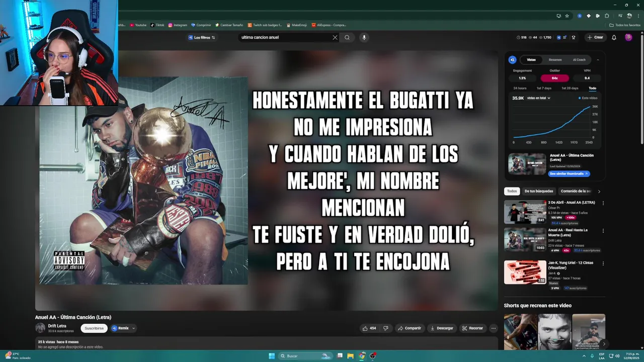Click the search magnifier button
This screenshot has width=644, height=362.
[347, 37]
